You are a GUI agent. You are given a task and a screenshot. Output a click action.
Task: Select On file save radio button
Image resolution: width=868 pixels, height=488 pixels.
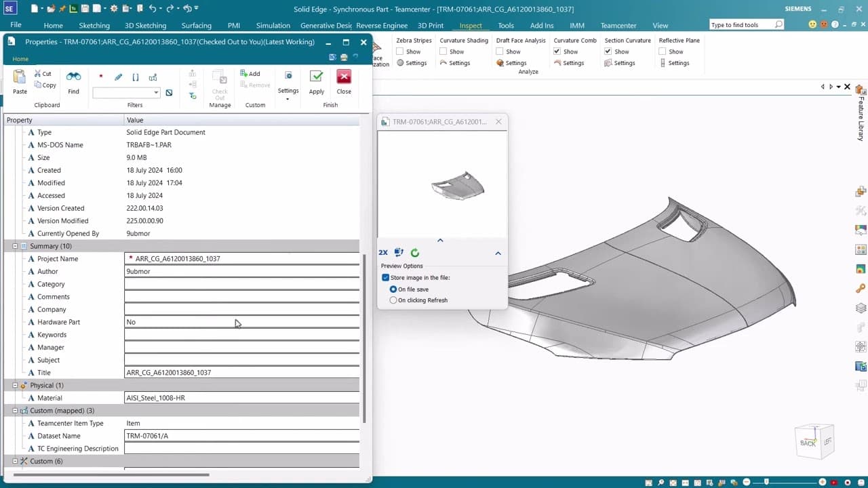click(x=393, y=289)
